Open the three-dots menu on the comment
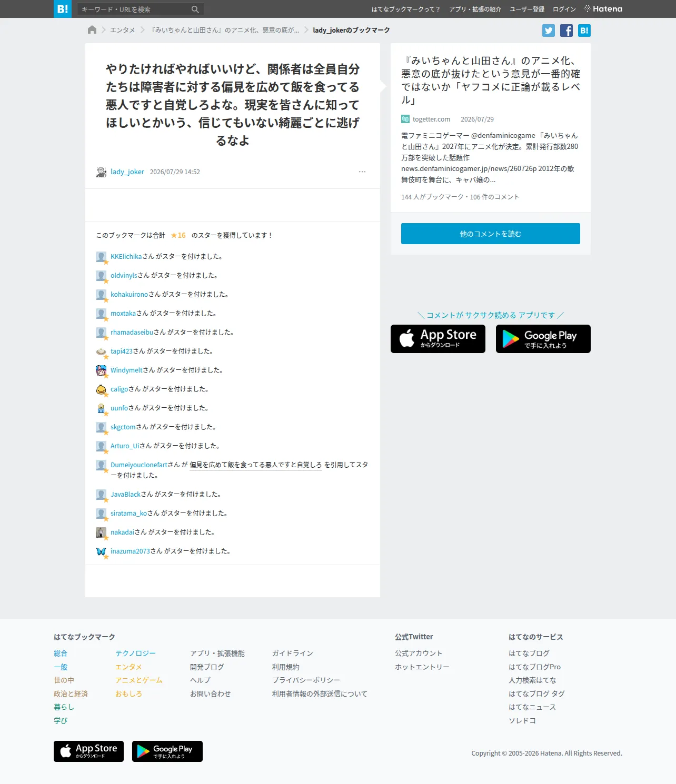 (x=362, y=172)
